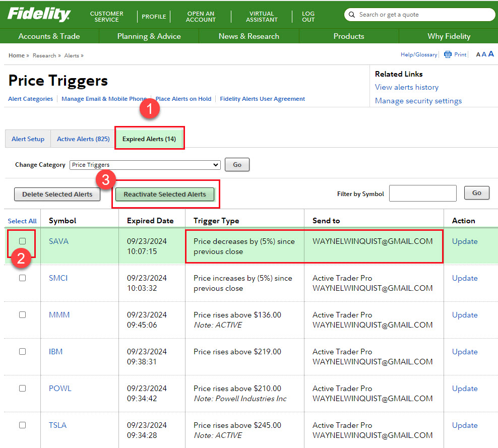Open View alerts history link

406,87
